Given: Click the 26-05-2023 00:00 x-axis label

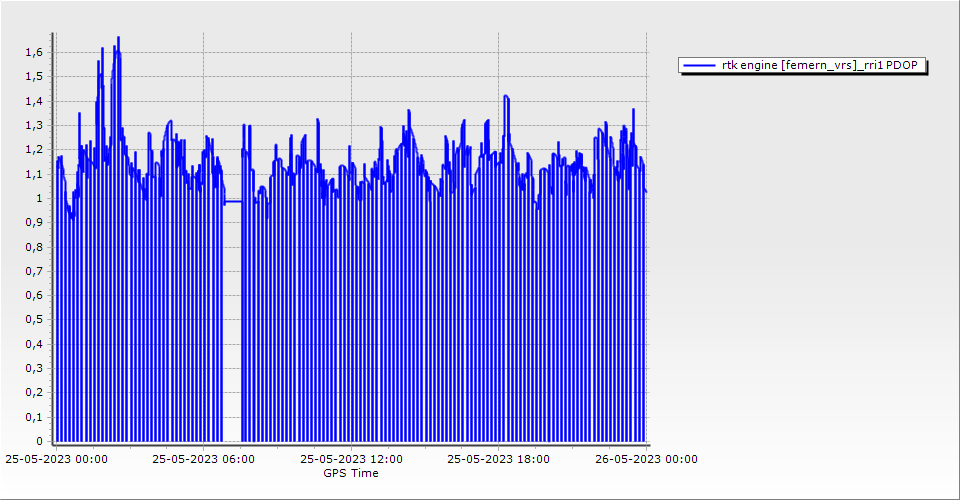Looking at the screenshot, I should 645,459.
